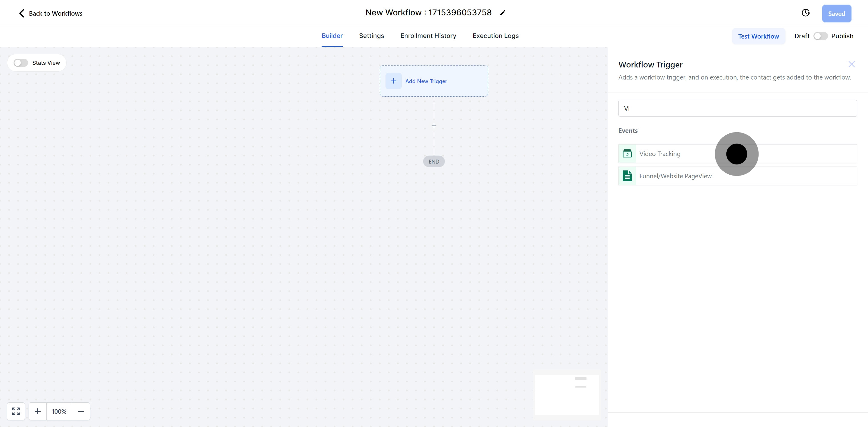The width and height of the screenshot is (868, 427).
Task: Click the workflow title New Workflow : 1715396053758
Action: (x=428, y=12)
